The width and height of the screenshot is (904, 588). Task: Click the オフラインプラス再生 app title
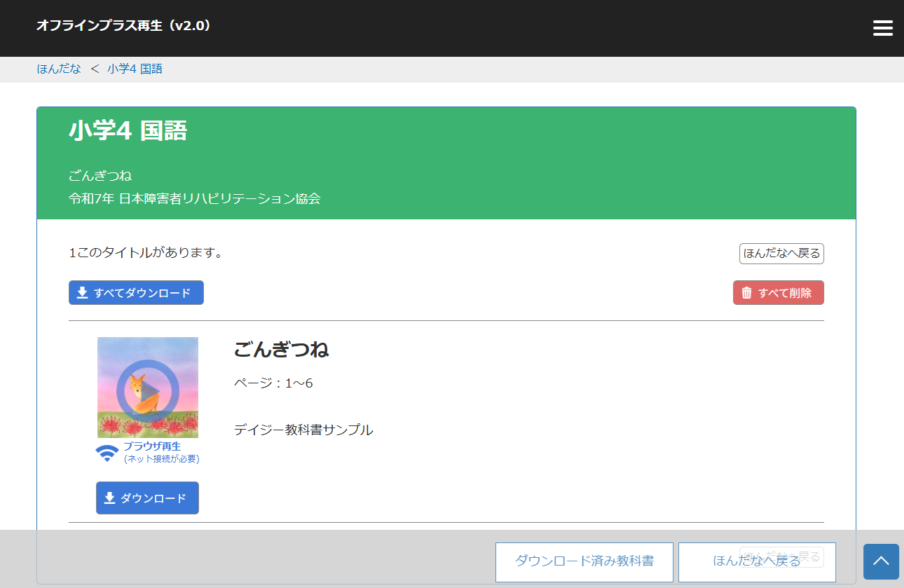click(123, 26)
